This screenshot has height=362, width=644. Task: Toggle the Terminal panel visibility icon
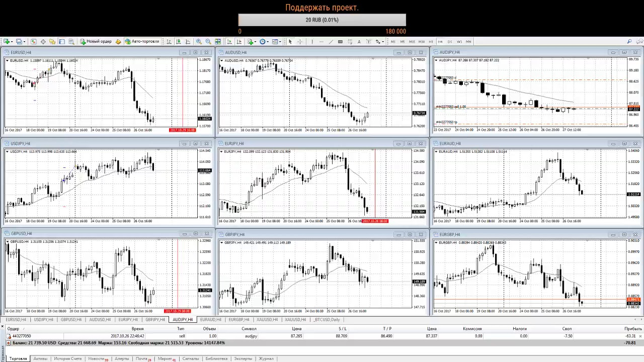coord(62,41)
